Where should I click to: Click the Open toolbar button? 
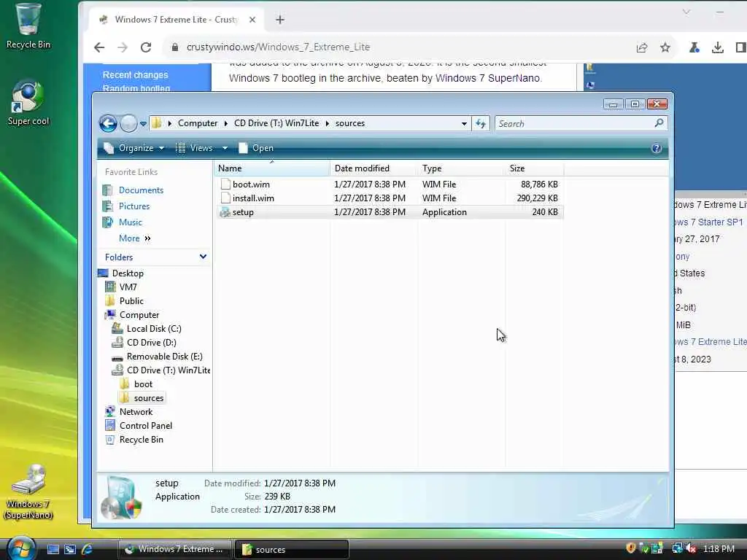256,148
